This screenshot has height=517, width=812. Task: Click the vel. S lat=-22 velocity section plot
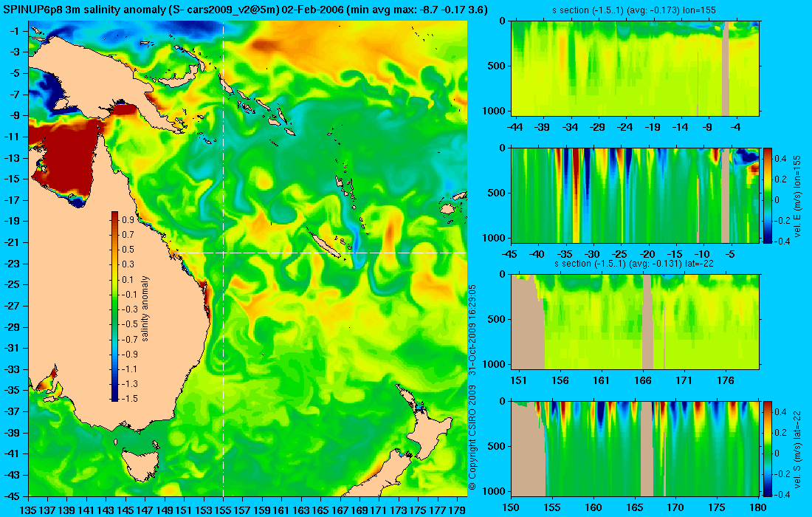click(x=635, y=448)
